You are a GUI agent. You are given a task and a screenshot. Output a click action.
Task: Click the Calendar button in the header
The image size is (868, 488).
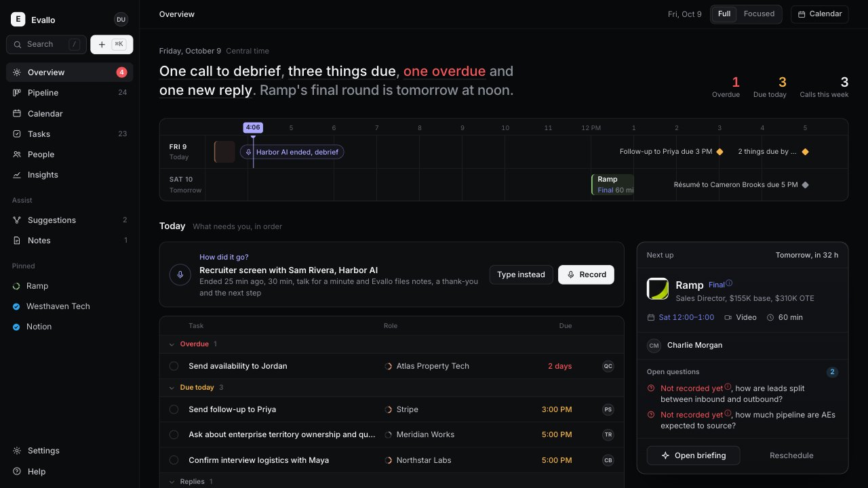(x=819, y=14)
